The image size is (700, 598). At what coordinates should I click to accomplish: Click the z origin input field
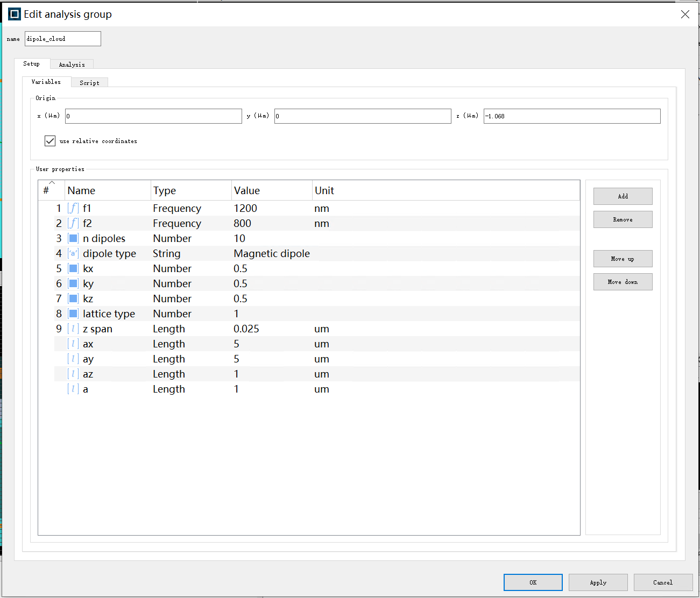pyautogui.click(x=571, y=116)
